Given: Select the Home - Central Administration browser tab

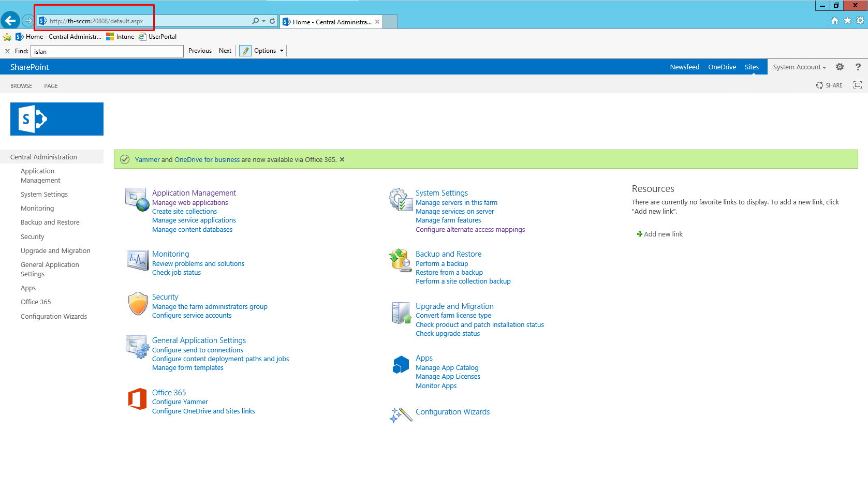Looking at the screenshot, I should (x=331, y=22).
